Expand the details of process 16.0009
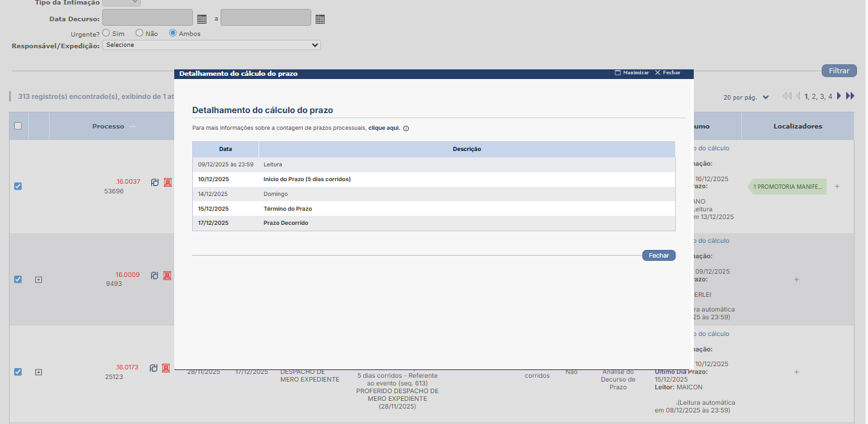 pos(38,279)
